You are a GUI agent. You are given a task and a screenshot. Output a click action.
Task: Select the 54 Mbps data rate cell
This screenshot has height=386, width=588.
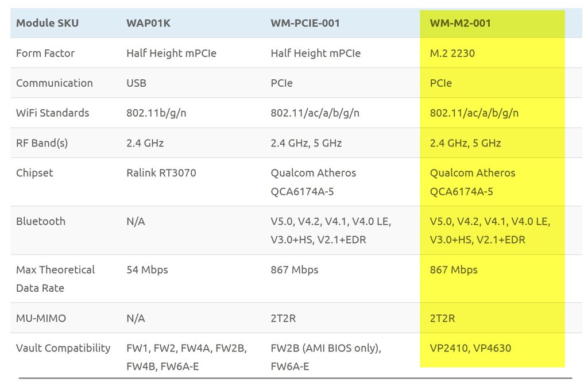pyautogui.click(x=147, y=270)
